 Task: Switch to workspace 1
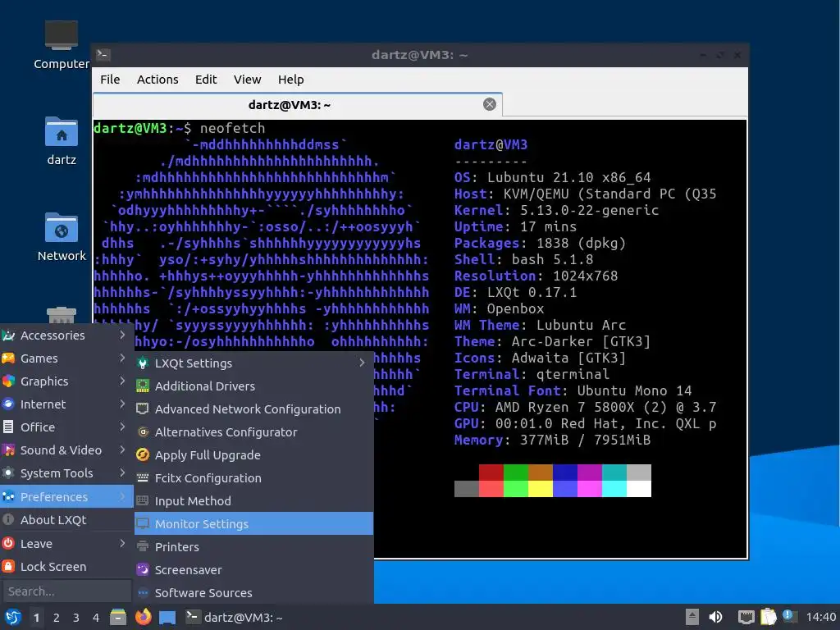(36, 618)
